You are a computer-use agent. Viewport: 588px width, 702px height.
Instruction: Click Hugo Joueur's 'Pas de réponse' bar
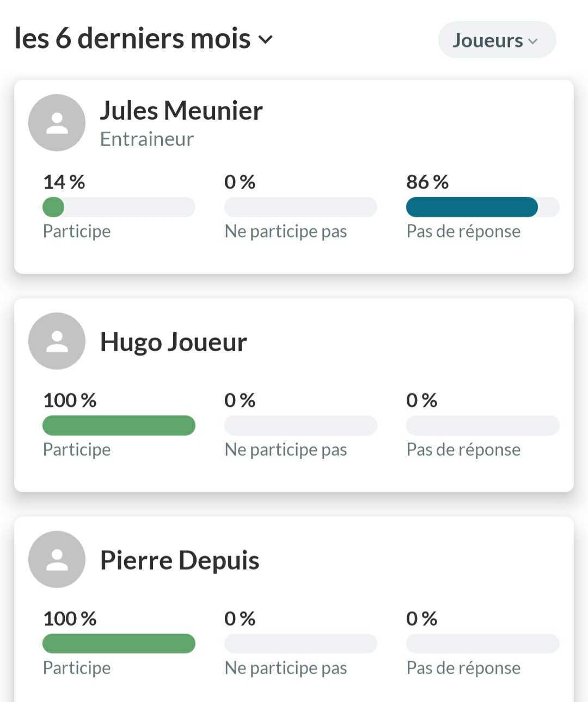tap(482, 425)
